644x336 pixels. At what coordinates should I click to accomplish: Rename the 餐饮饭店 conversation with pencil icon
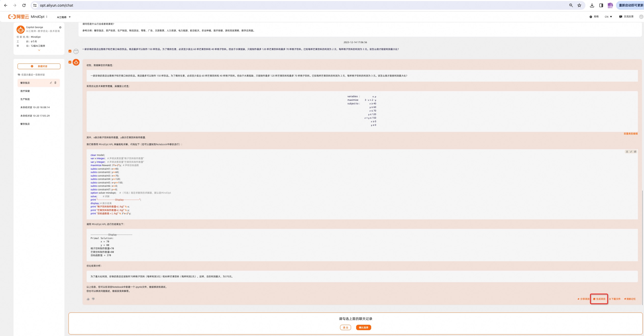(51, 83)
